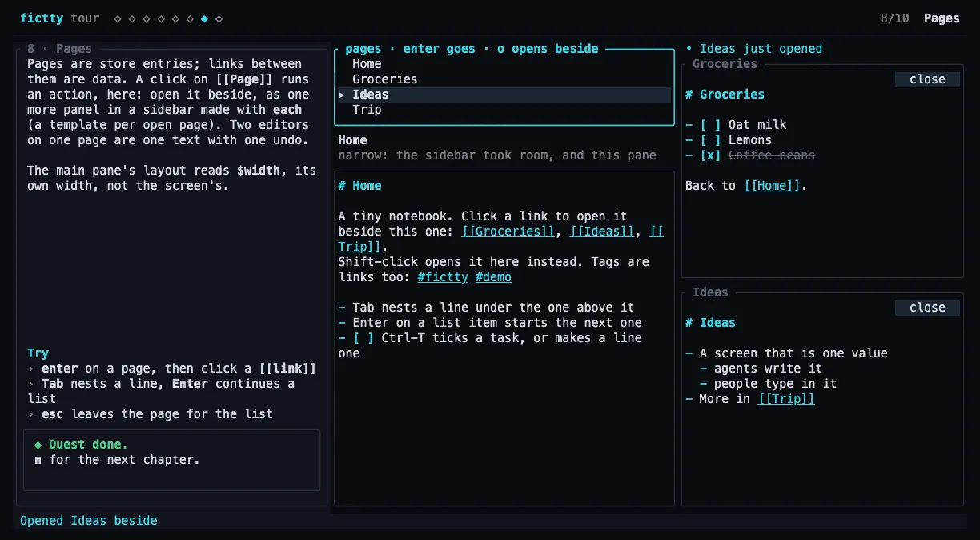Click the 'Ideas' sidebar panel title
The width and height of the screenshot is (980, 540).
[x=710, y=292]
